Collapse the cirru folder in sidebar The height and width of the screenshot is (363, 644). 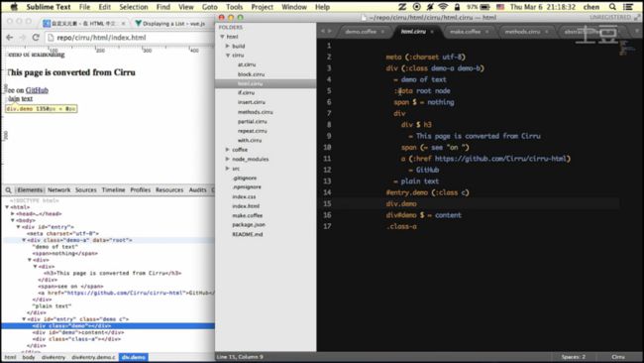(227, 56)
